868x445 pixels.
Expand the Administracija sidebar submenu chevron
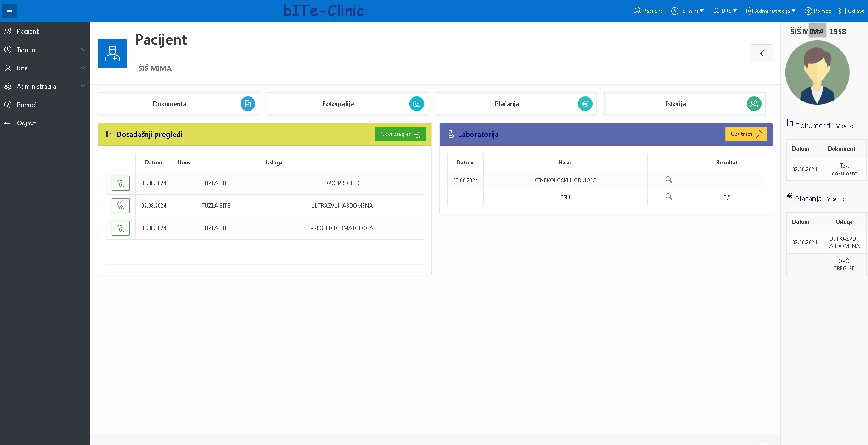tap(83, 86)
